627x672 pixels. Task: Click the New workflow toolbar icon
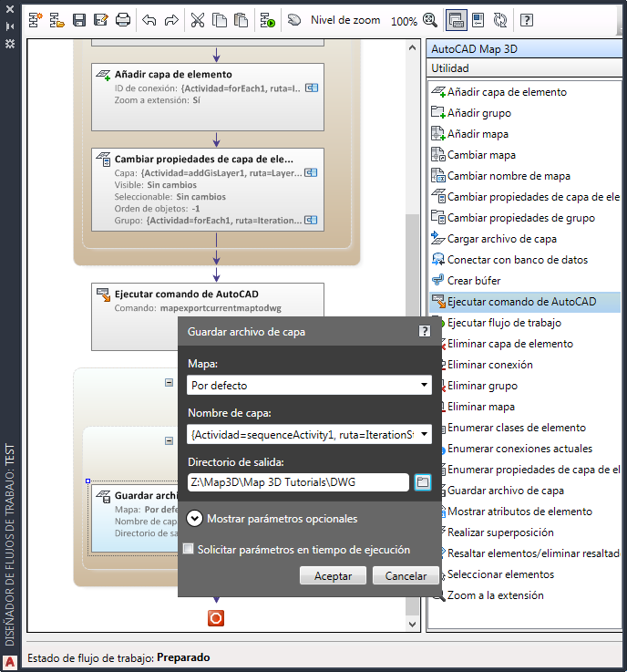click(36, 20)
